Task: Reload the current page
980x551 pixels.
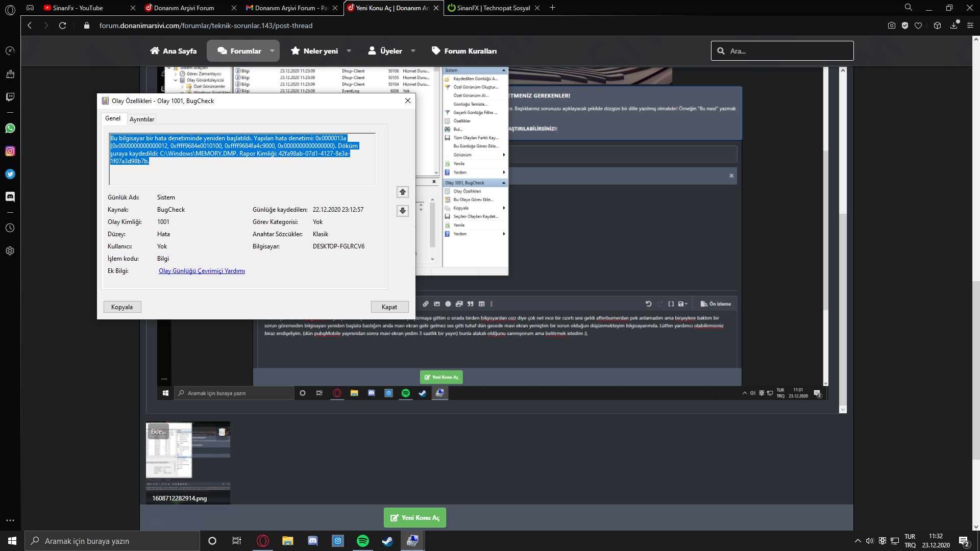Action: click(x=62, y=26)
